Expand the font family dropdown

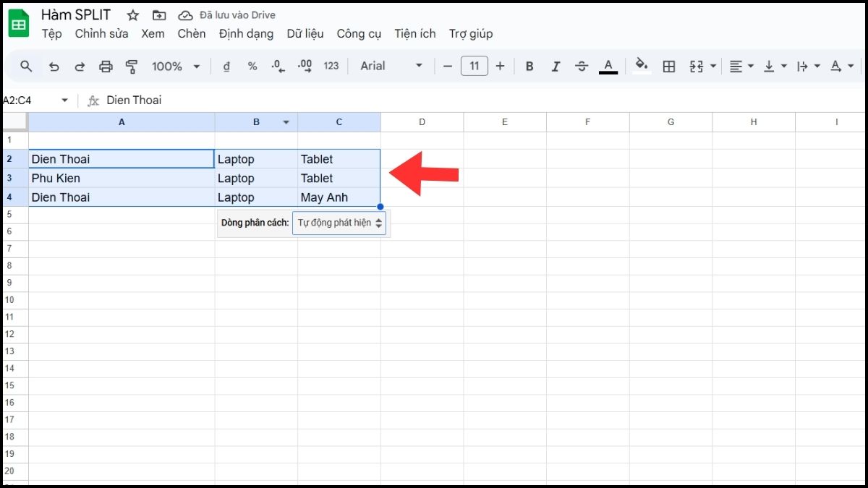coord(420,66)
